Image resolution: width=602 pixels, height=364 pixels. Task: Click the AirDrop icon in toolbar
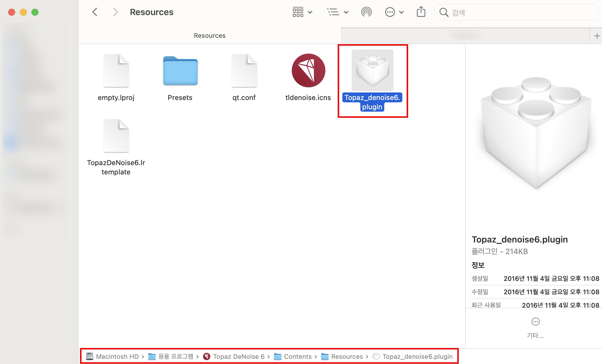point(366,12)
